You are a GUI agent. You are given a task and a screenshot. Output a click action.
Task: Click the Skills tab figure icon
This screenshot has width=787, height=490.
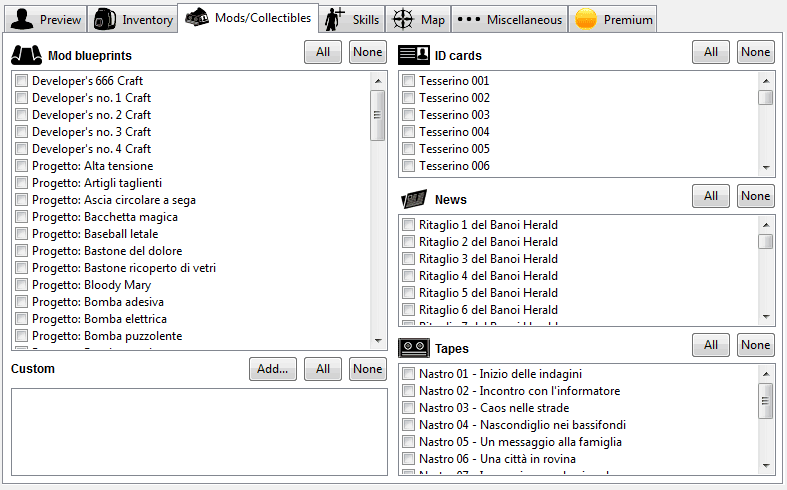click(336, 19)
